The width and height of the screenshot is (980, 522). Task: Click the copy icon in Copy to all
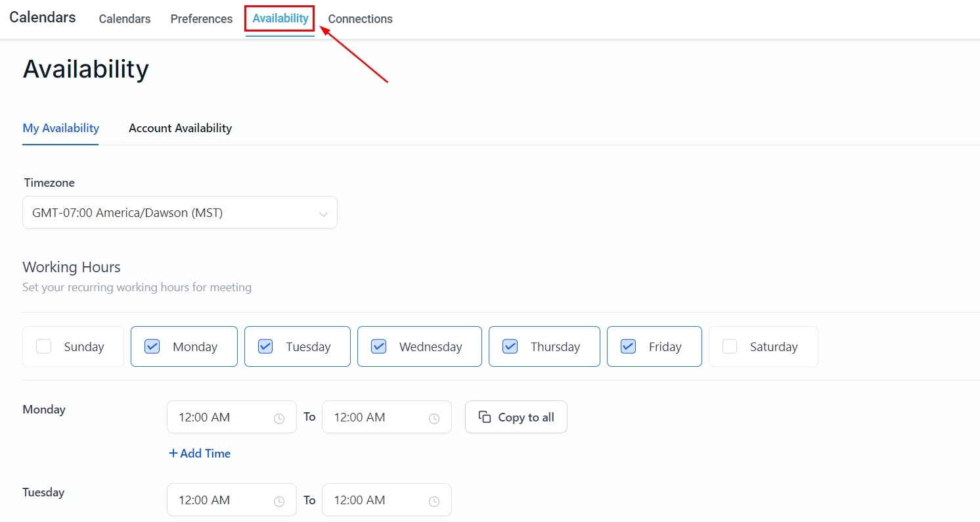point(485,417)
